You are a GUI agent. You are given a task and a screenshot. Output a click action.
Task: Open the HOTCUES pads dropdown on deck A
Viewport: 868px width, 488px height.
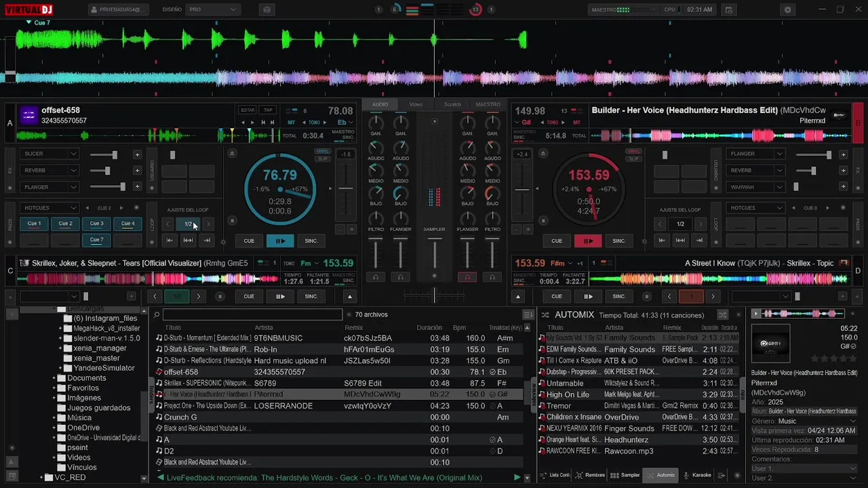[50, 208]
